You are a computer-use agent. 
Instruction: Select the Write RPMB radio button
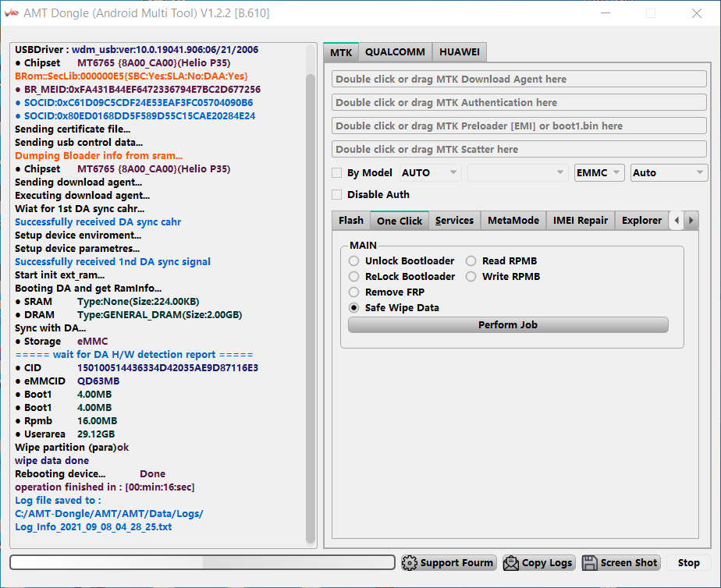tap(471, 277)
